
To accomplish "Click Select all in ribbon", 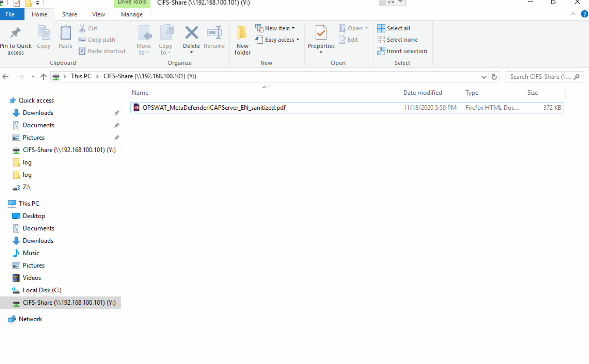I will pyautogui.click(x=394, y=28).
